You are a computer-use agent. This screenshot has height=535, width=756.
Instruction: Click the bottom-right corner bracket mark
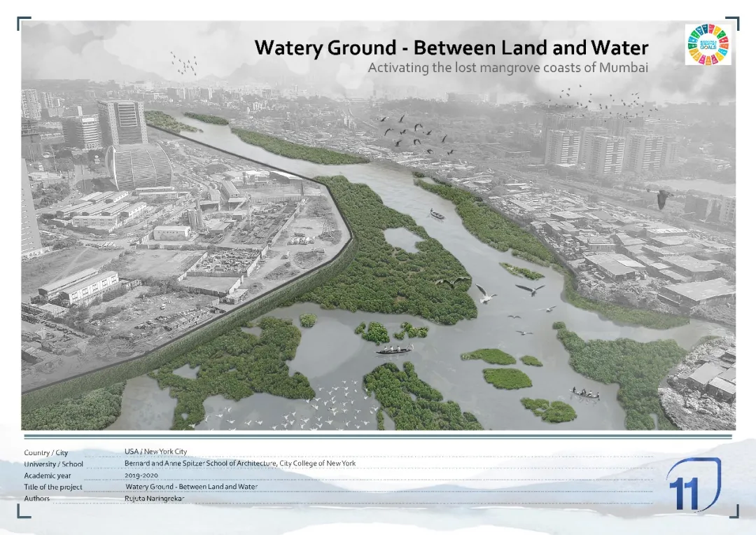[732, 511]
